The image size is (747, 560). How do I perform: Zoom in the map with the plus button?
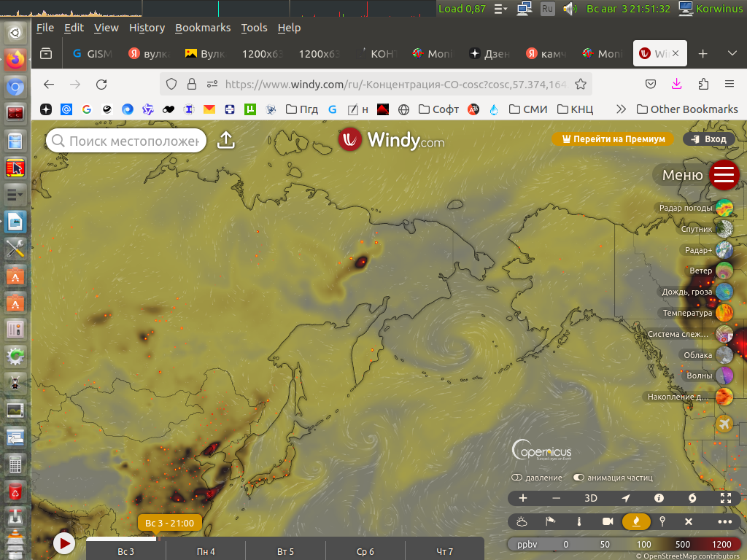click(522, 498)
